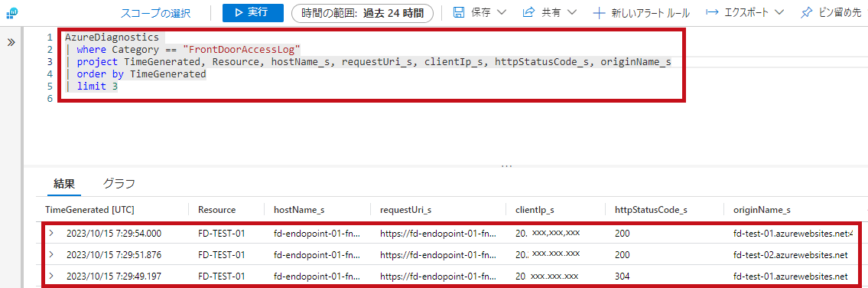Run the query with 実行 button
The height and width of the screenshot is (288, 868).
tap(253, 13)
